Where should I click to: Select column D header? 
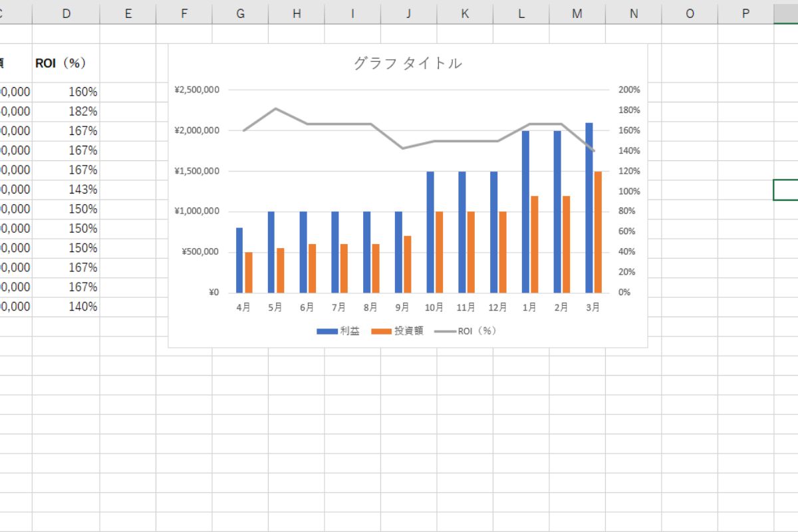(x=66, y=13)
